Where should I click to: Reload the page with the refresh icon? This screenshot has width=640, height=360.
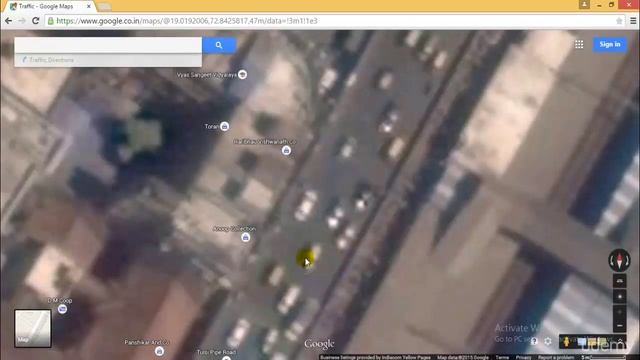pyautogui.click(x=36, y=21)
